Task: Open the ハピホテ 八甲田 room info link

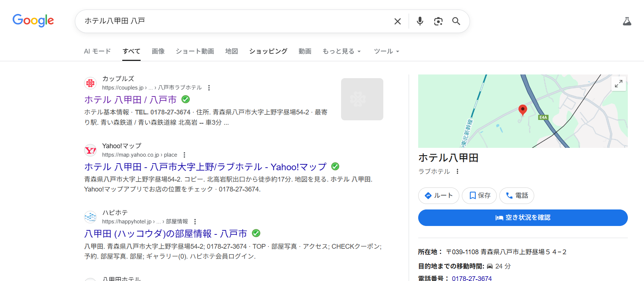Action: click(166, 234)
